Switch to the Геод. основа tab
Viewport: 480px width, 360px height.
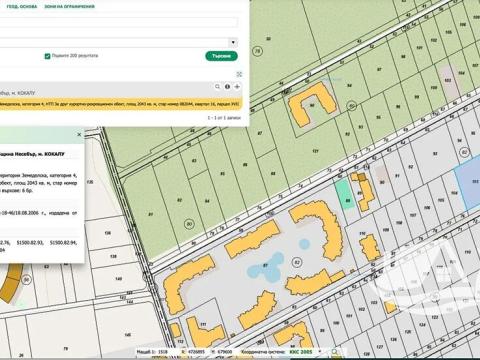pyautogui.click(x=22, y=6)
